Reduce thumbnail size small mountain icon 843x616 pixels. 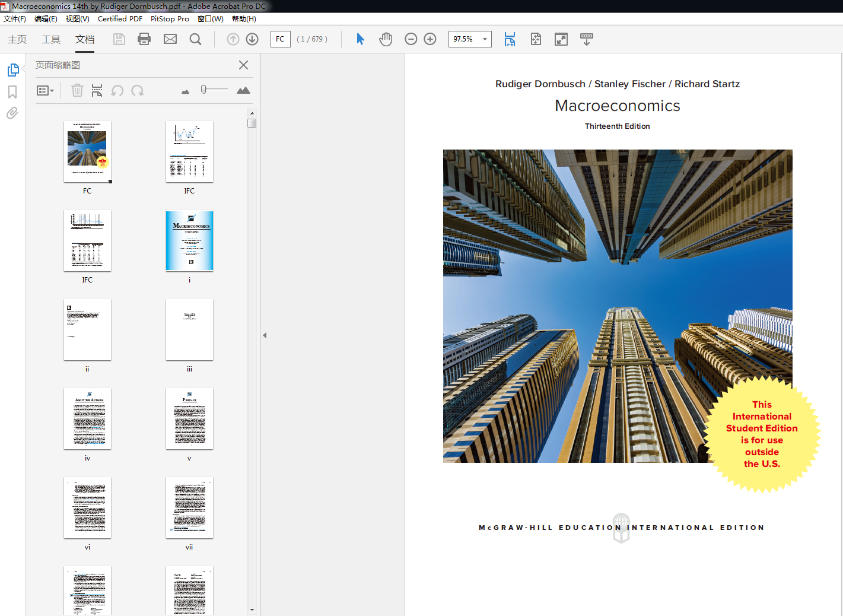[x=185, y=91]
